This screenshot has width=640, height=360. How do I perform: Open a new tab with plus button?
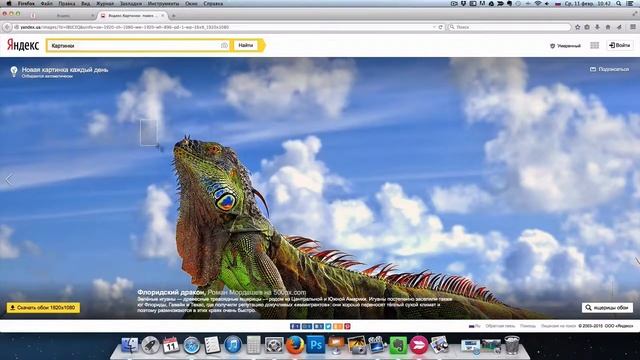click(x=173, y=16)
